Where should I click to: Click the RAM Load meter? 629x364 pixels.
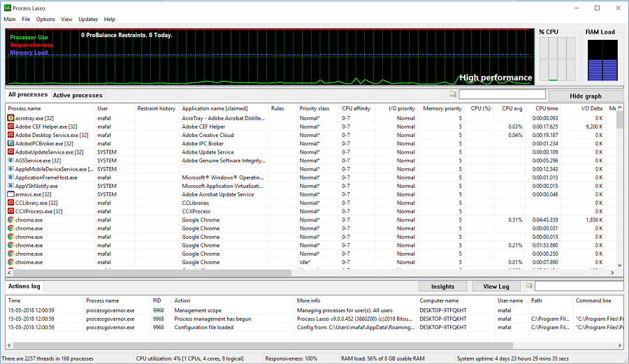(x=602, y=60)
